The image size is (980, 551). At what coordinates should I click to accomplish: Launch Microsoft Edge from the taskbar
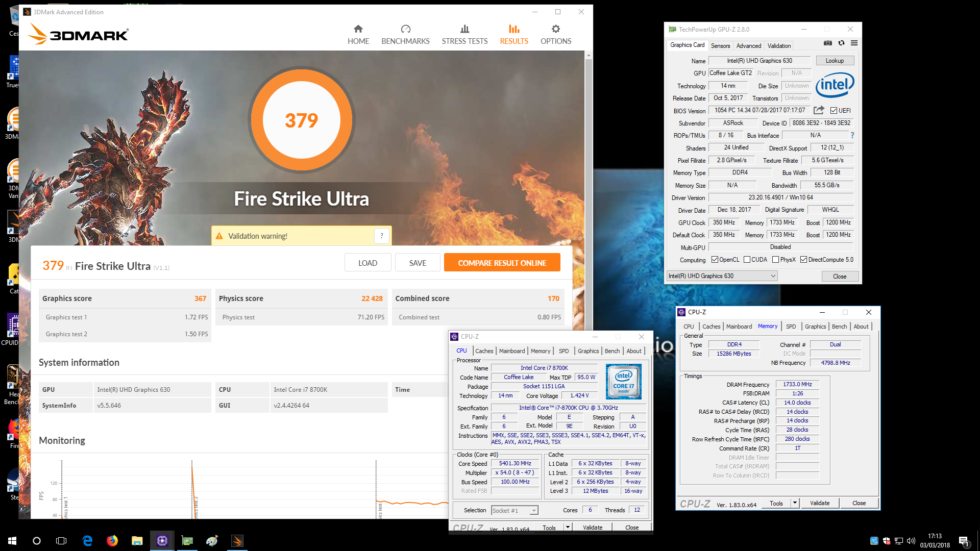tap(87, 541)
